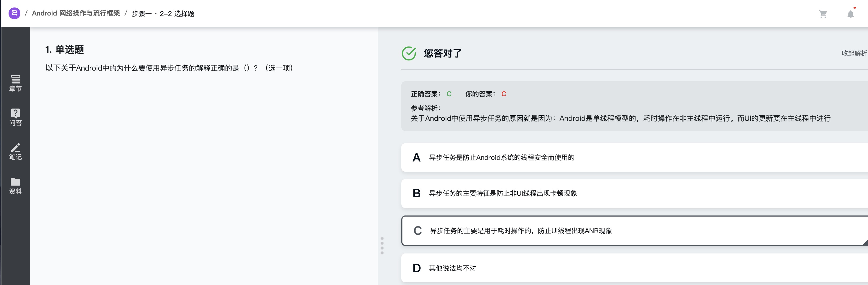868x285 pixels.
Task: Click the 您答对了 result heading
Action: [442, 53]
